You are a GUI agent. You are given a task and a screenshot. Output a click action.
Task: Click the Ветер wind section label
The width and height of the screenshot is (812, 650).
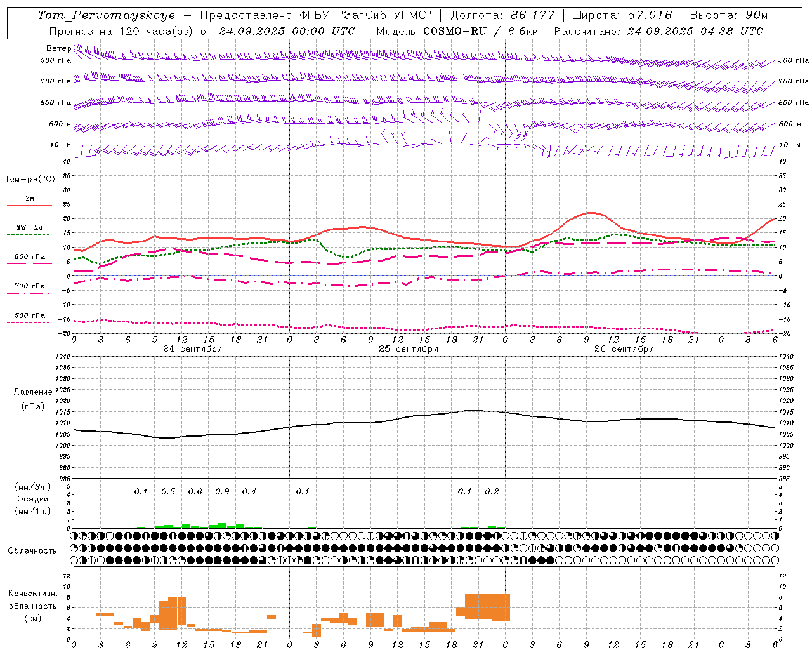[x=58, y=48]
